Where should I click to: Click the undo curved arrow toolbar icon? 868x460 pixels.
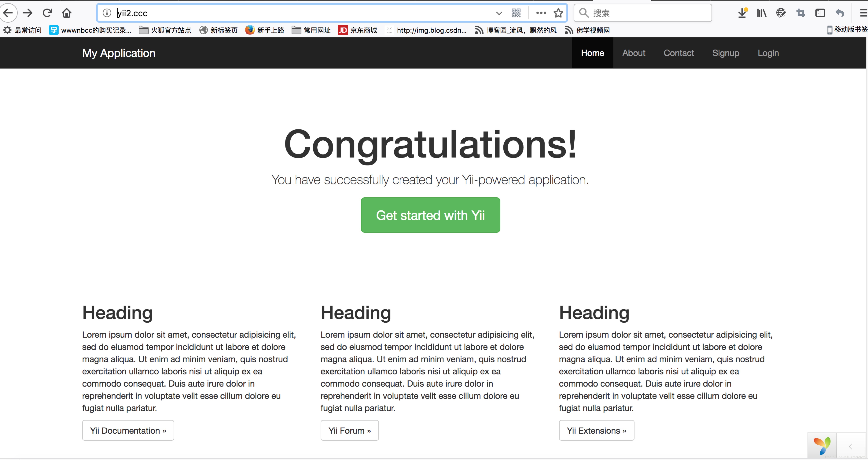tap(840, 13)
